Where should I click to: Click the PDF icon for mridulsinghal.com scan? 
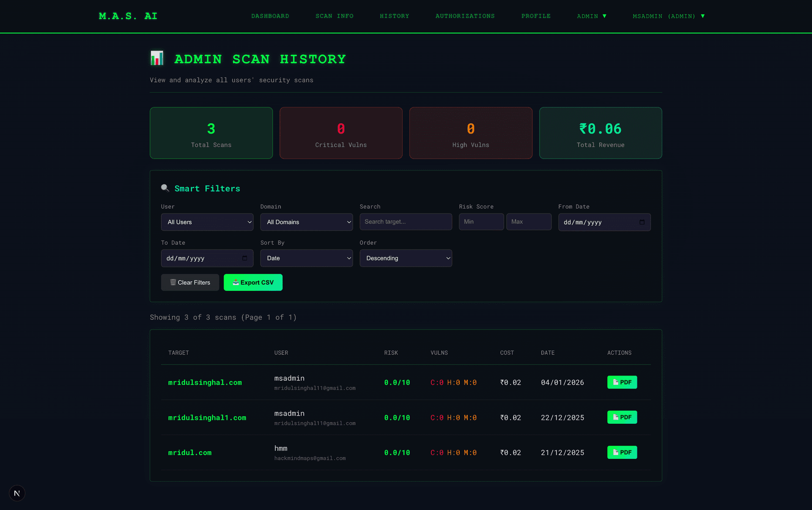tap(615, 382)
